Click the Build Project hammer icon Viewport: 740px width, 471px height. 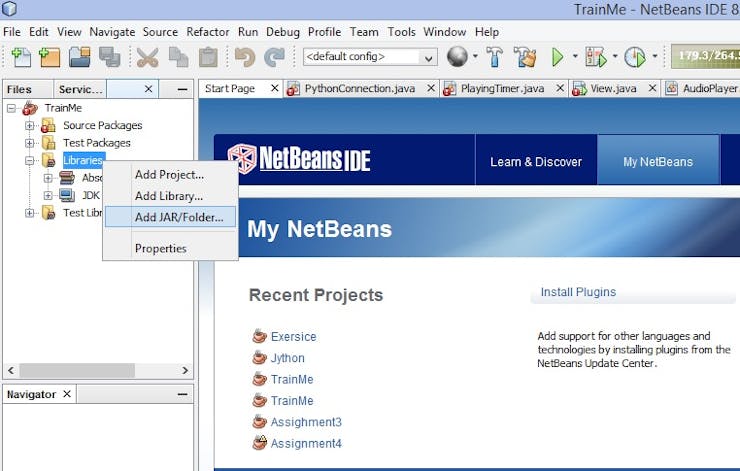[x=495, y=58]
